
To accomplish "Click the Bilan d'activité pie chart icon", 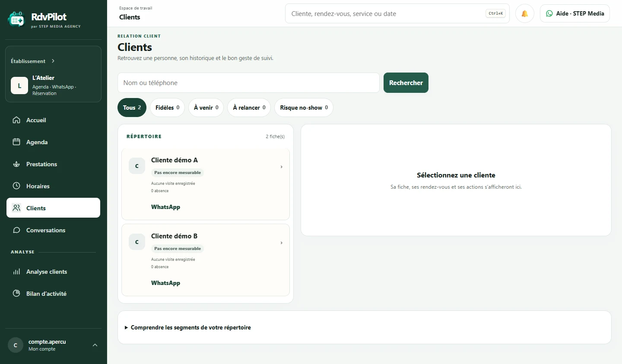I will (16, 294).
